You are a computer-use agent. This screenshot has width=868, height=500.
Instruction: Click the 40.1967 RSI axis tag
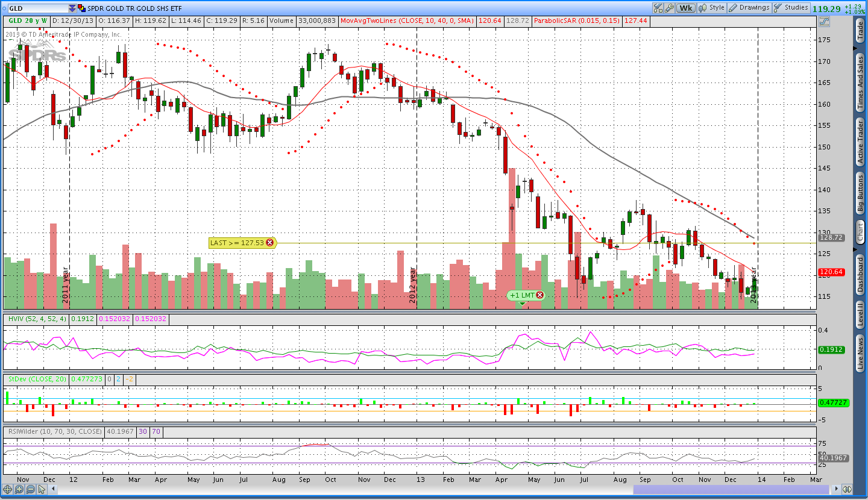(x=833, y=458)
